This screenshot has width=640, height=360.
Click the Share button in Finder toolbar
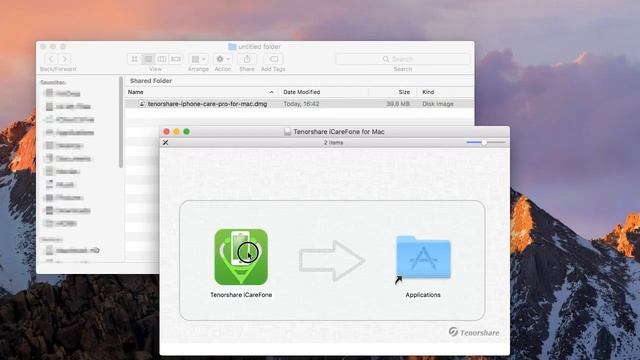point(247,59)
